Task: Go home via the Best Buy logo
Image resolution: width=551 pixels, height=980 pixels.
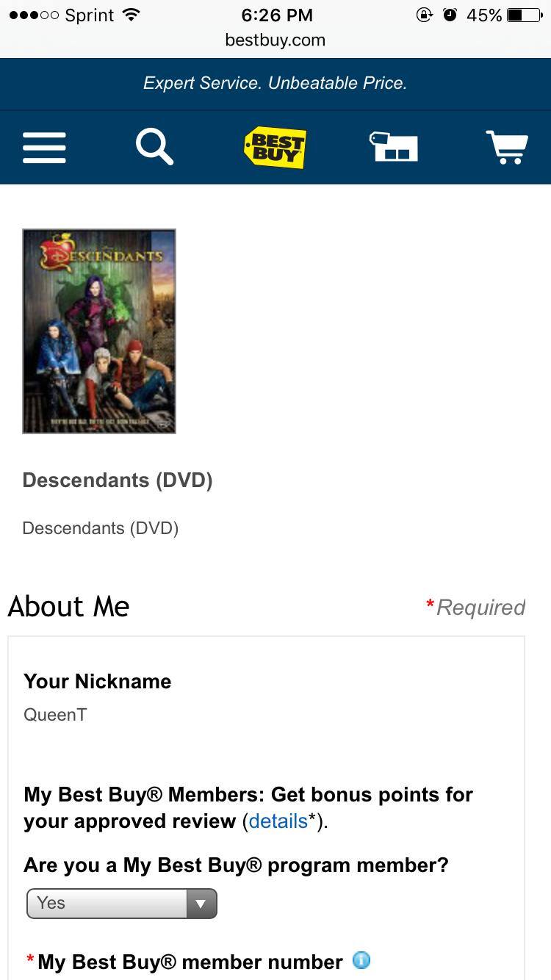Action: (275, 148)
